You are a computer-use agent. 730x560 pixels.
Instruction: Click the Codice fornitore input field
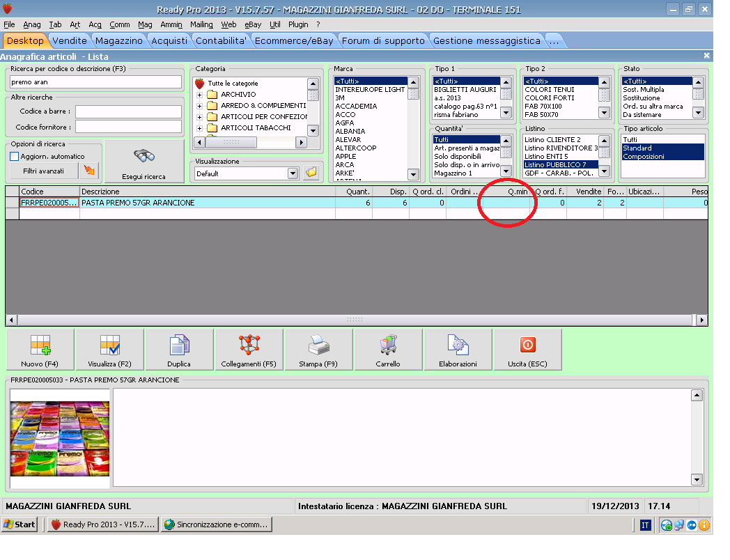tap(128, 127)
